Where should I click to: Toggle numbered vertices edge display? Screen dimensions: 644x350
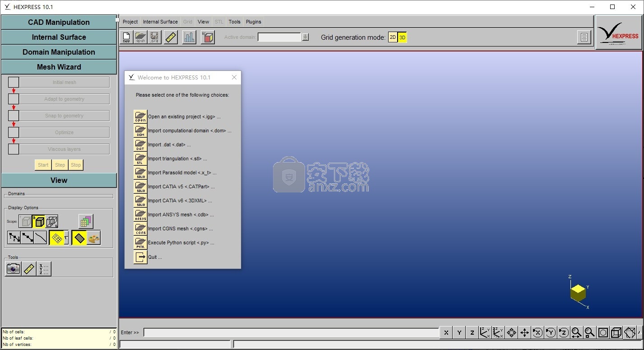14,238
